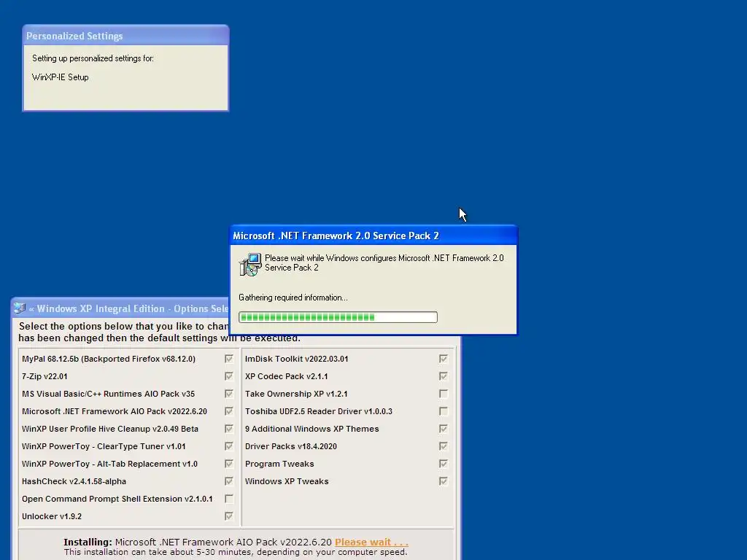The image size is (747, 560).
Task: Toggle ClearType Tuner PowerToy checkbox
Action: [229, 446]
